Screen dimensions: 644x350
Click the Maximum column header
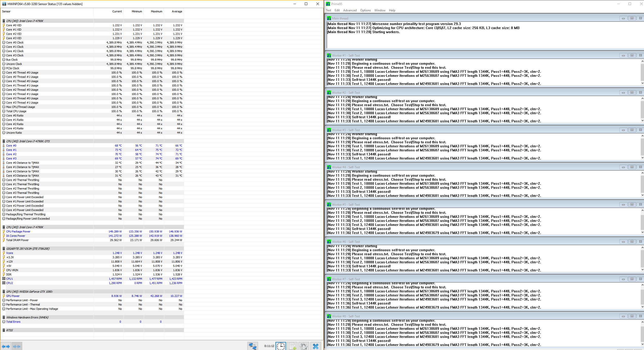click(156, 11)
